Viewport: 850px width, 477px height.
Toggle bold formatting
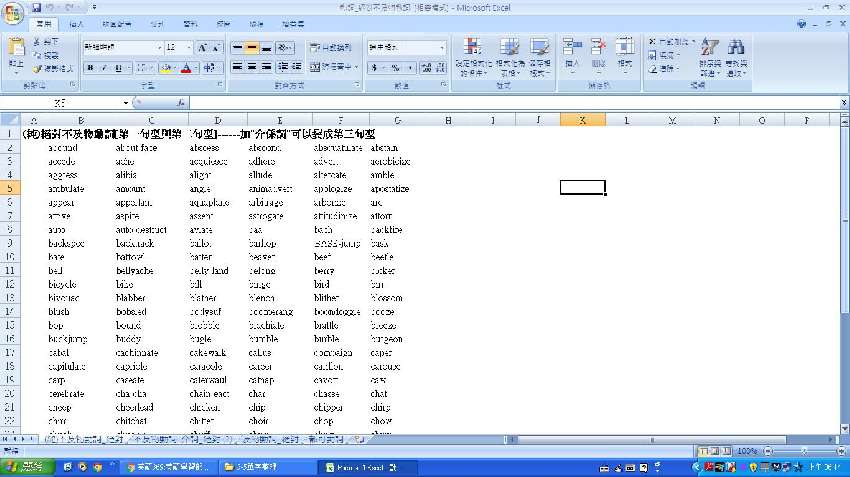(91, 68)
